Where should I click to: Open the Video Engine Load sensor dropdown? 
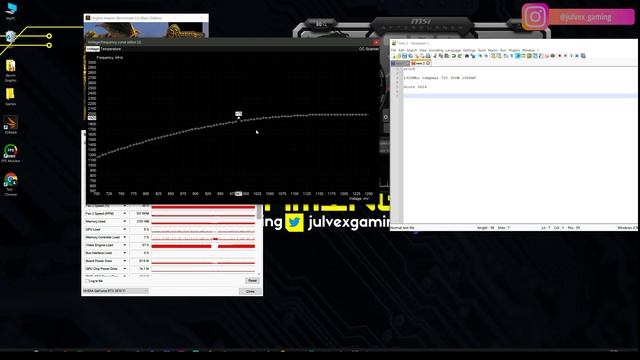125,245
